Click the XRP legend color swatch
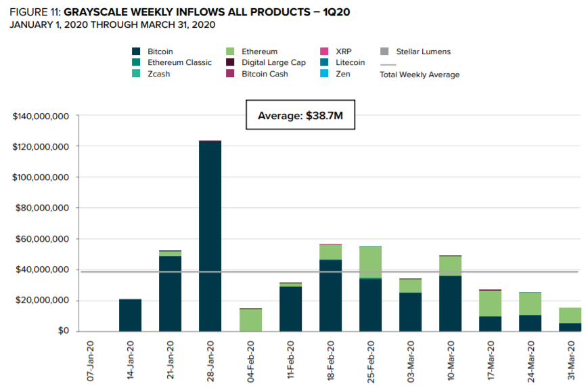Image resolution: width=588 pixels, height=388 pixels. (323, 51)
